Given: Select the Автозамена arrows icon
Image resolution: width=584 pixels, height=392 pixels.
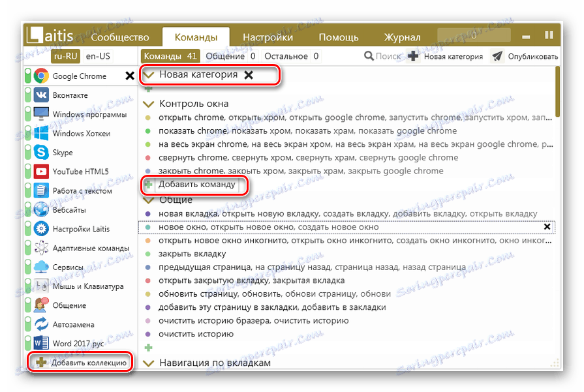Looking at the screenshot, I should pyautogui.click(x=41, y=324).
